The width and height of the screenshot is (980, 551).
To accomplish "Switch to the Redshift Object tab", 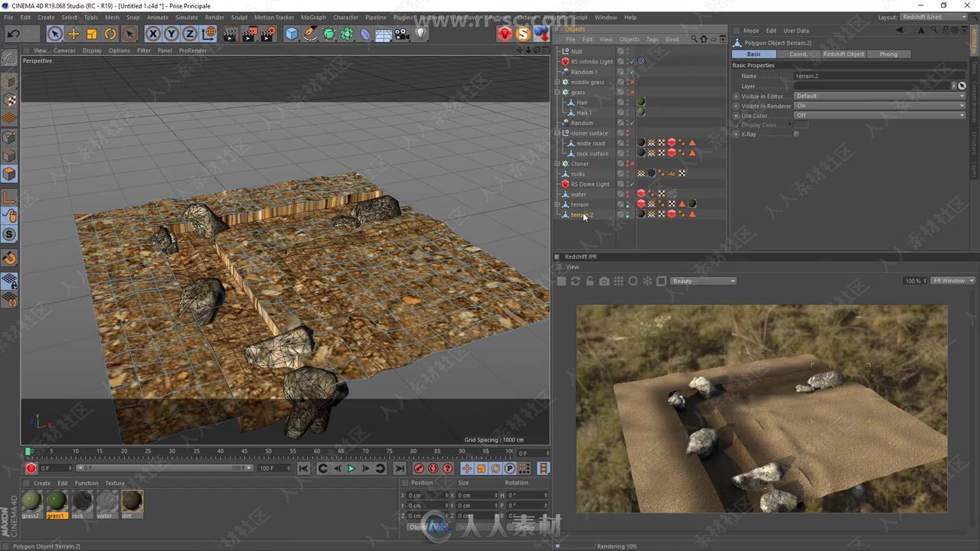I will click(844, 54).
